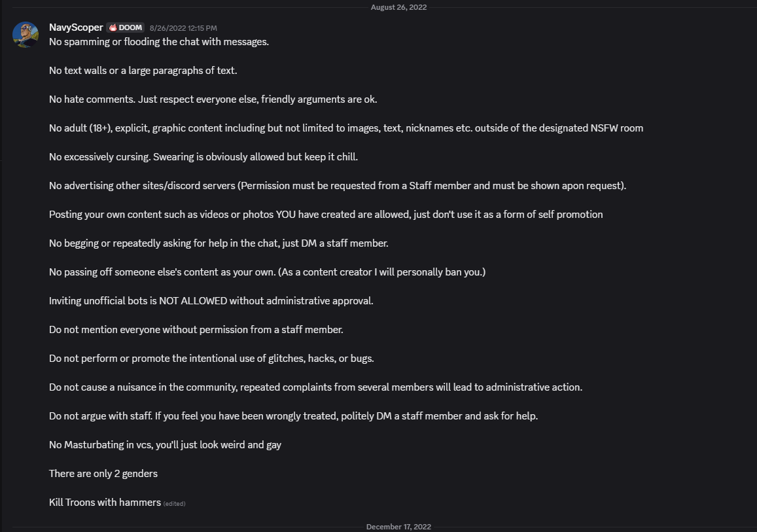Click NavyScoper's profile avatar
Image resolution: width=757 pixels, height=532 pixels.
click(26, 34)
